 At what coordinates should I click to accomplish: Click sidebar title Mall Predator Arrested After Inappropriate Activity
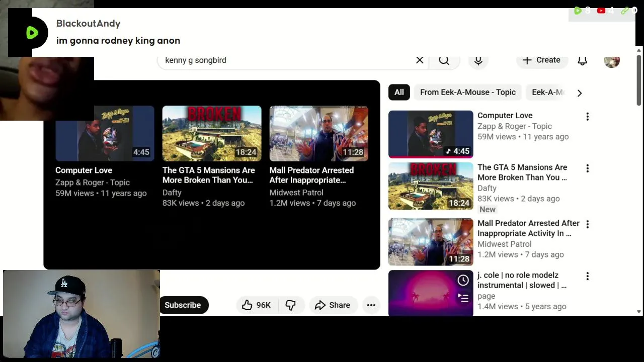click(528, 228)
